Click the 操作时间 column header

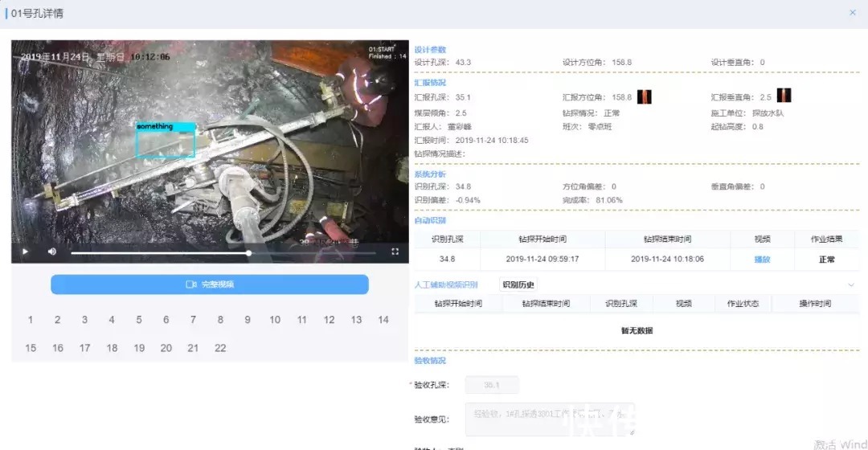(816, 303)
